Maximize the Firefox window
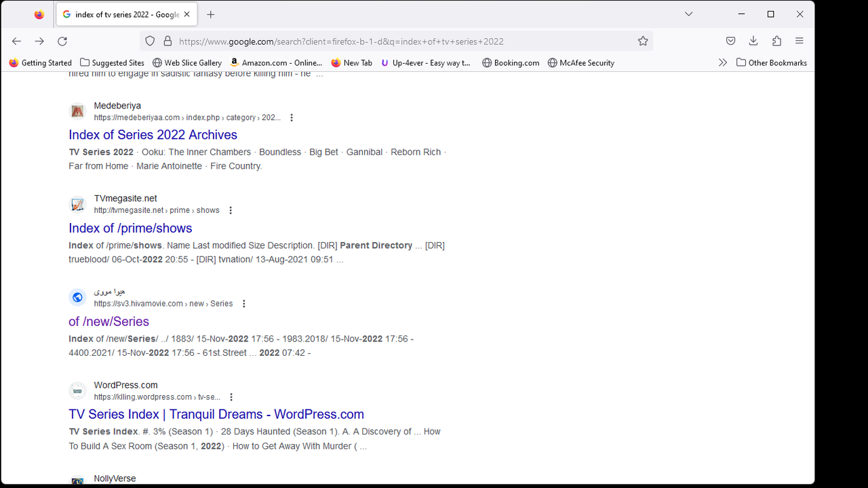This screenshot has height=488, width=868. [770, 14]
